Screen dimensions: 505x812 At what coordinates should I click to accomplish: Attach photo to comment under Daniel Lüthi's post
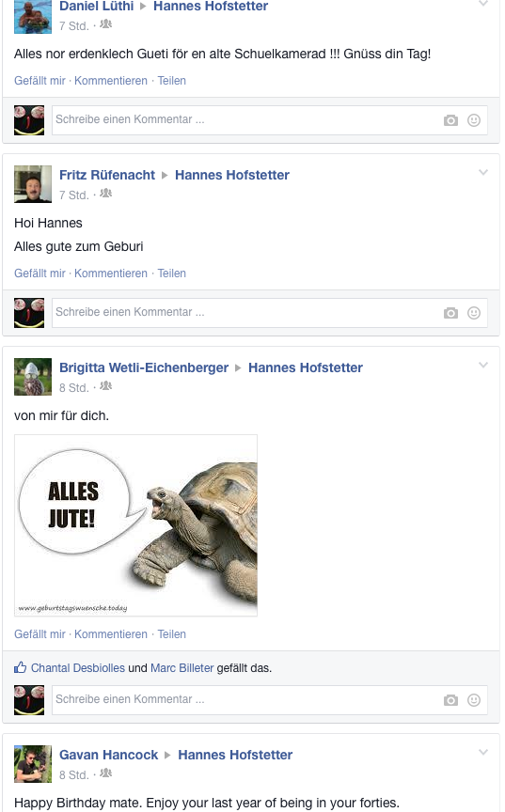(x=450, y=120)
